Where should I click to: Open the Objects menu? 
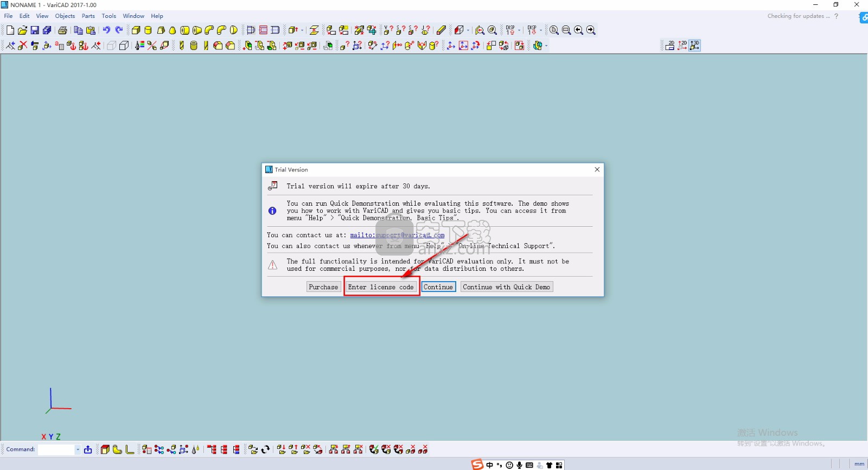[65, 16]
